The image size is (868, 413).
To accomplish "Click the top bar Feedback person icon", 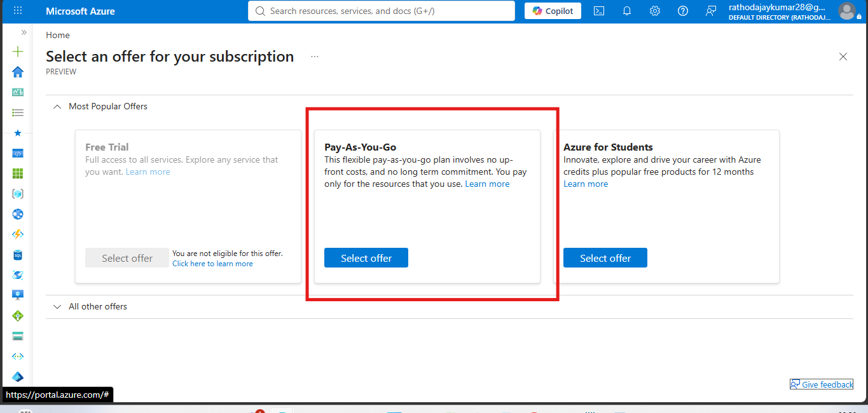I will coord(711,11).
